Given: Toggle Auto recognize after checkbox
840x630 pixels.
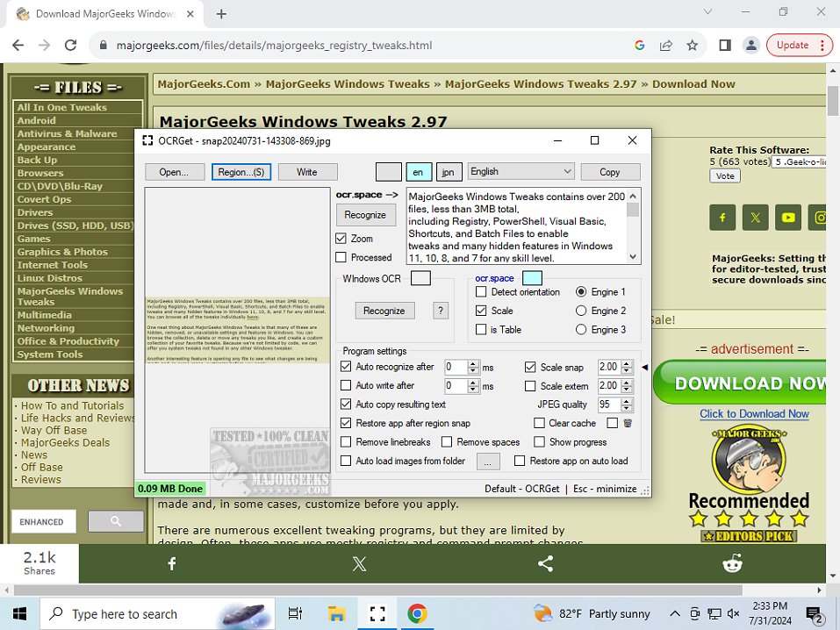Looking at the screenshot, I should click(x=346, y=367).
